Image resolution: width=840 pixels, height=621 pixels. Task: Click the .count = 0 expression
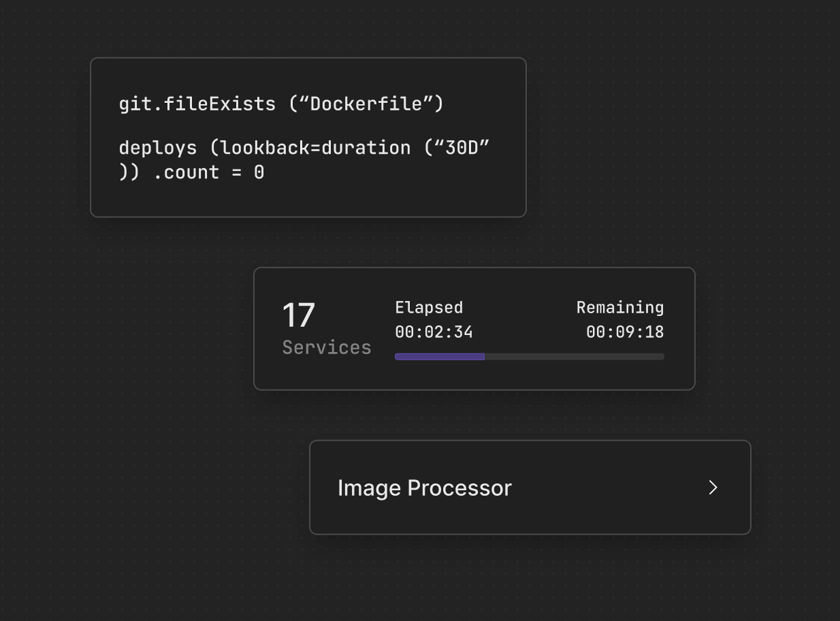point(208,173)
